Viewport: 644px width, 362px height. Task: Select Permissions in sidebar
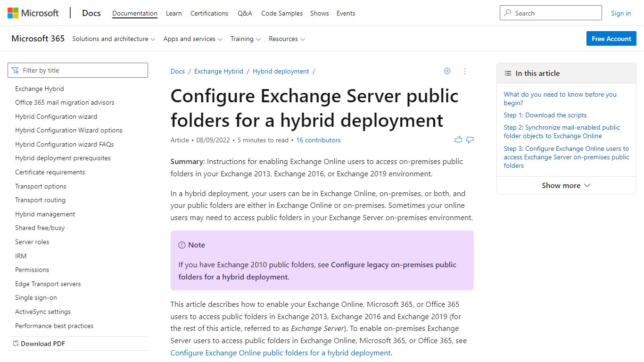click(32, 270)
